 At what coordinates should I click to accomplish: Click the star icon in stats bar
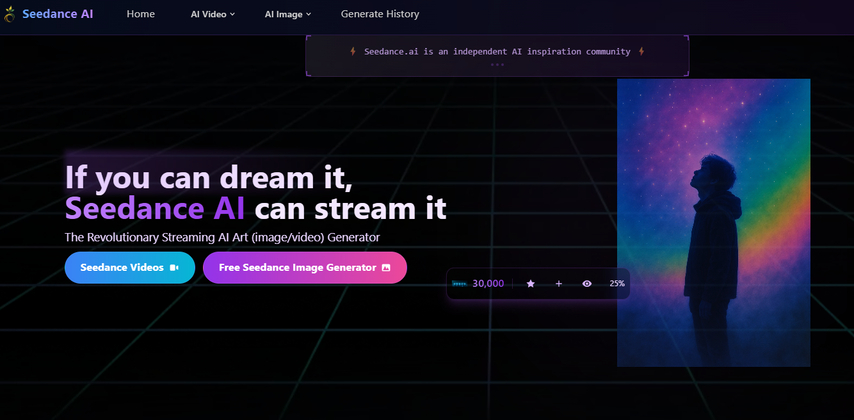[530, 284]
